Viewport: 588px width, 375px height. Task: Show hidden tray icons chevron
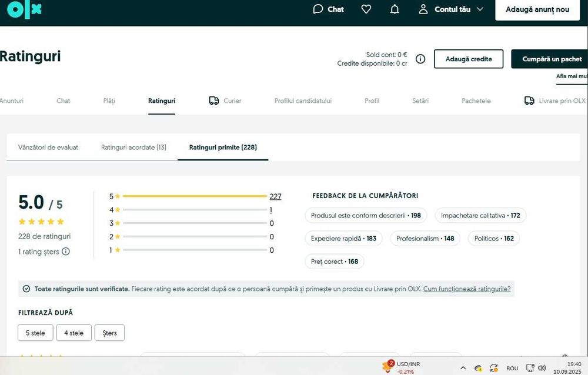coord(463,368)
